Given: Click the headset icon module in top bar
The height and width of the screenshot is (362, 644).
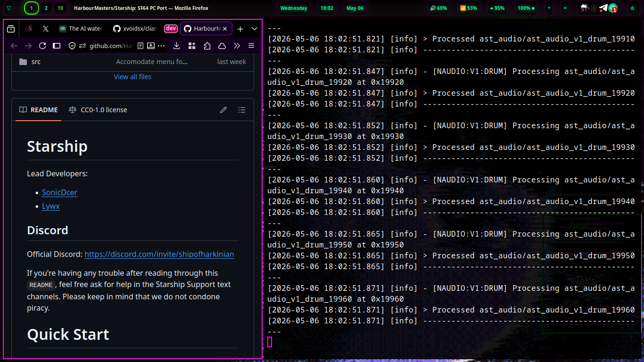Looking at the screenshot, I should click(x=565, y=8).
